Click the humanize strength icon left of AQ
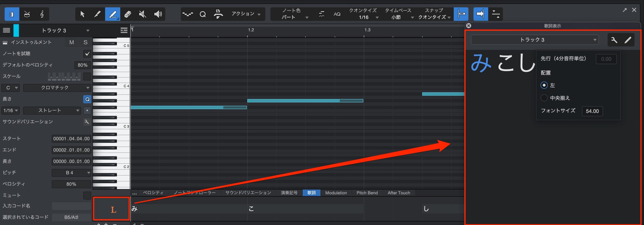Image resolution: width=644 pixels, height=225 pixels. [x=321, y=14]
